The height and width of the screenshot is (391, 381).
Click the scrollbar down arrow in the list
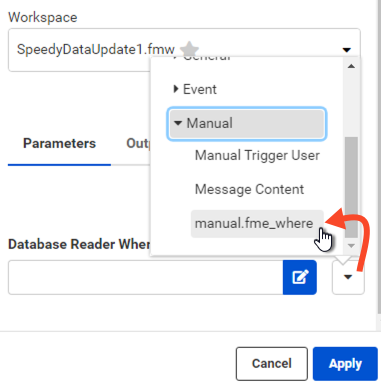coord(351,246)
